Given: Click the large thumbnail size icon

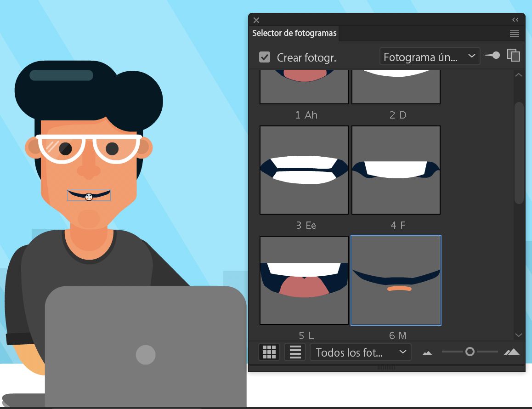Looking at the screenshot, I should (x=513, y=352).
